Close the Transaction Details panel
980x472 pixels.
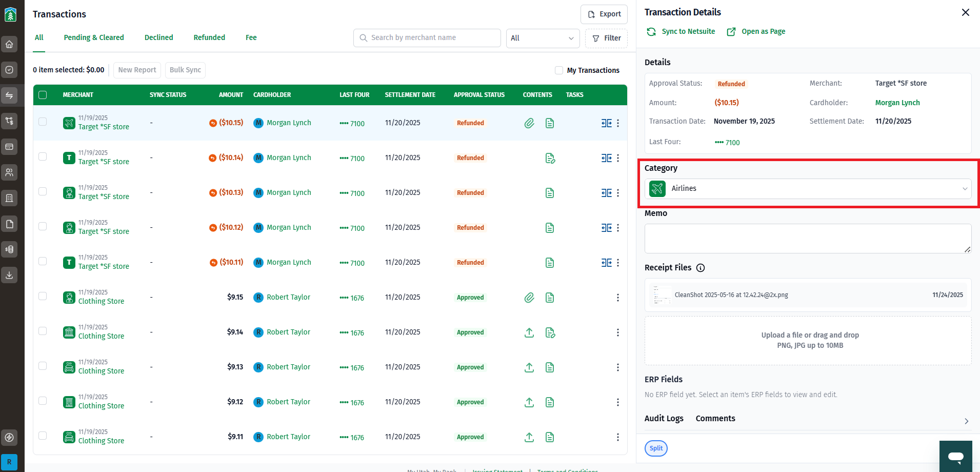(966, 12)
